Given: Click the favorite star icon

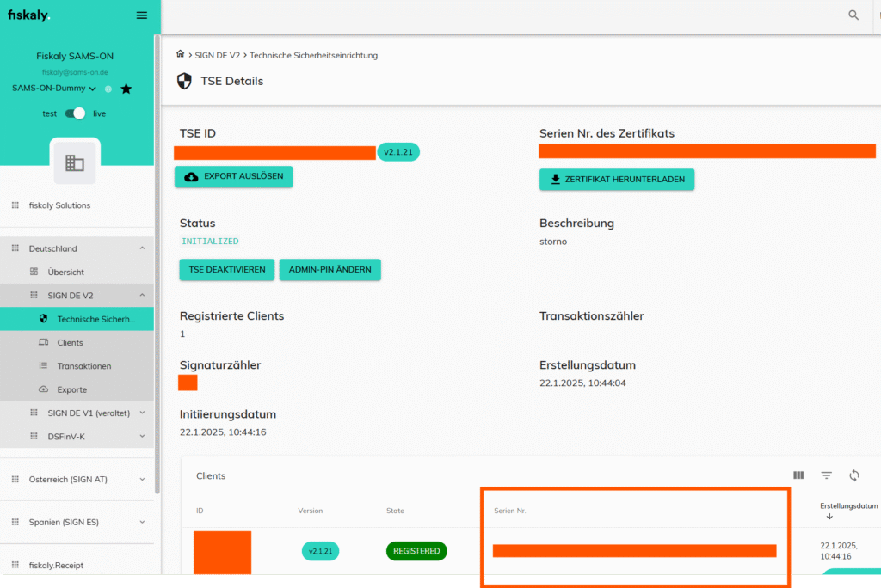Looking at the screenshot, I should tap(126, 89).
